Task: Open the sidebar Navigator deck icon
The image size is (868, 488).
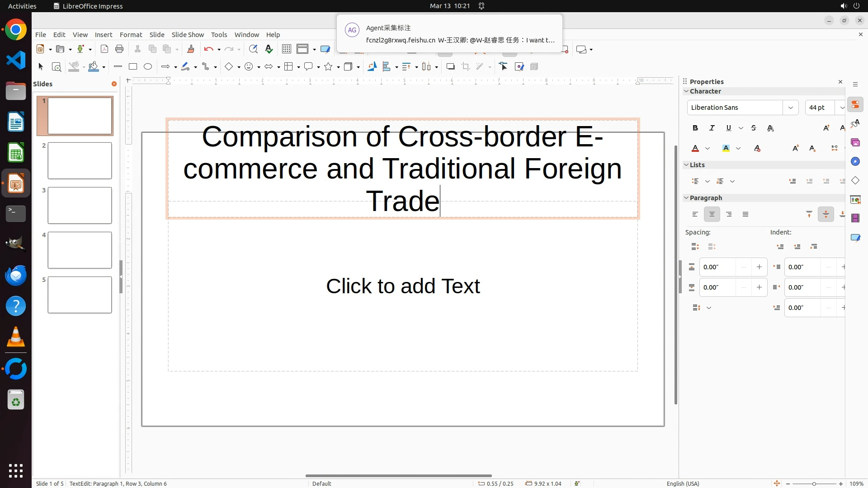Action: 855,162
